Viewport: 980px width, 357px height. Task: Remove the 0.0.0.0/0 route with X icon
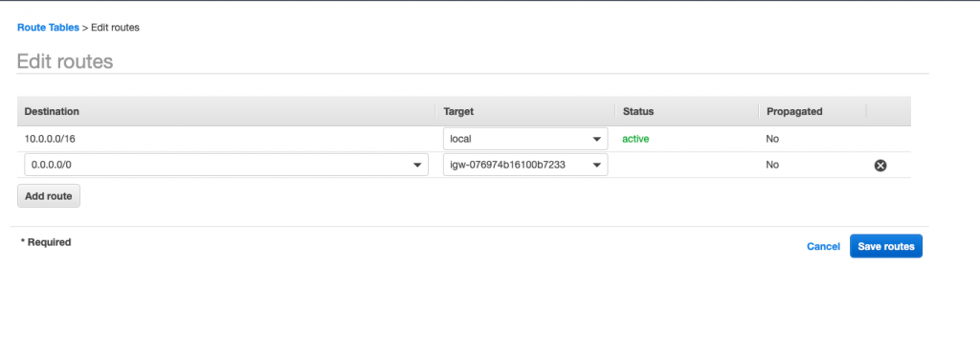880,165
